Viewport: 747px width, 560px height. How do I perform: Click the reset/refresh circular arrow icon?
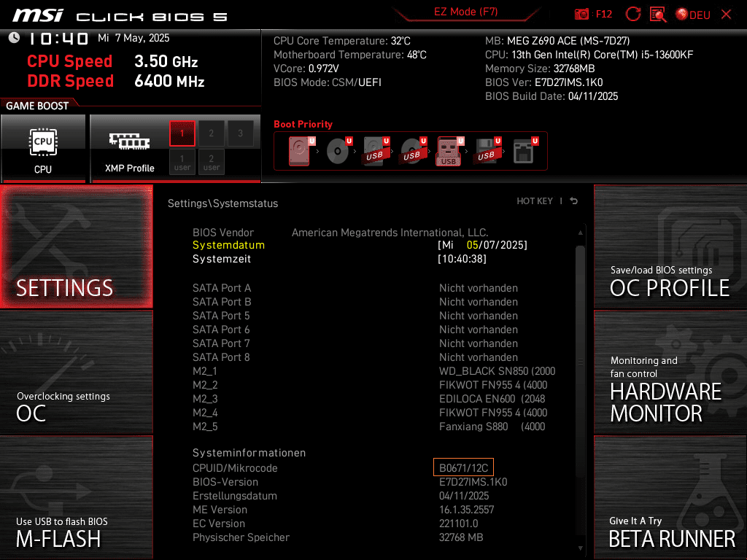pyautogui.click(x=632, y=15)
